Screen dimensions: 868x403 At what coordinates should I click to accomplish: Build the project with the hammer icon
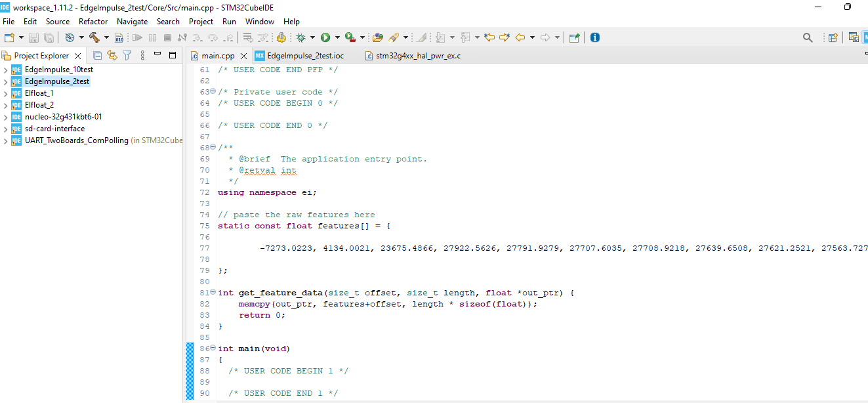point(94,37)
